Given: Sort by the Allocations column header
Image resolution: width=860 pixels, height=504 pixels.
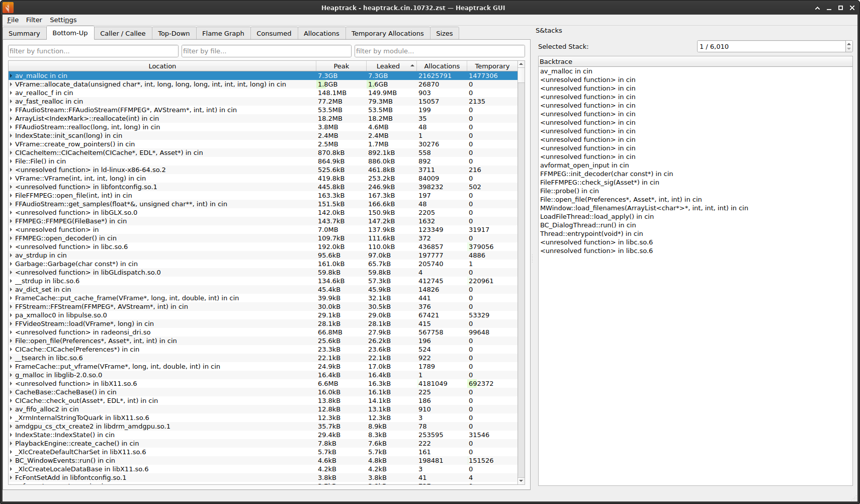Looking at the screenshot, I should (x=442, y=66).
